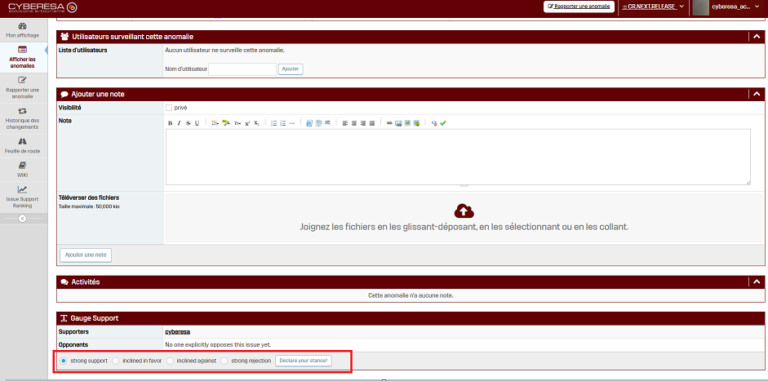Collapse the Utilisateurs surveillant cette anomalie section
Viewport: 768px width, 381px height.
(x=757, y=37)
